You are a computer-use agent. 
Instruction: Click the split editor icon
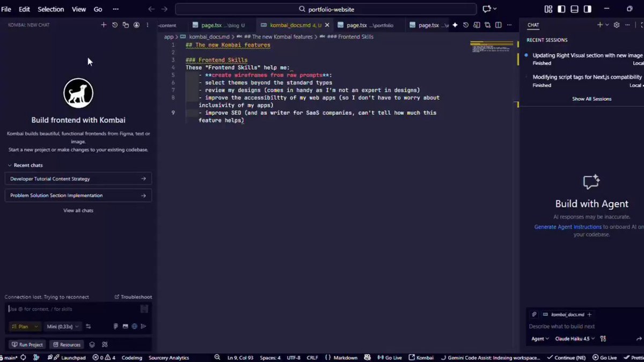click(499, 25)
